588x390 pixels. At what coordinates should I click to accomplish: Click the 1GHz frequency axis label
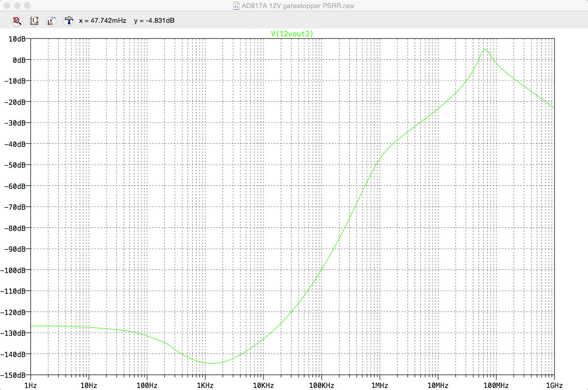[x=554, y=385]
